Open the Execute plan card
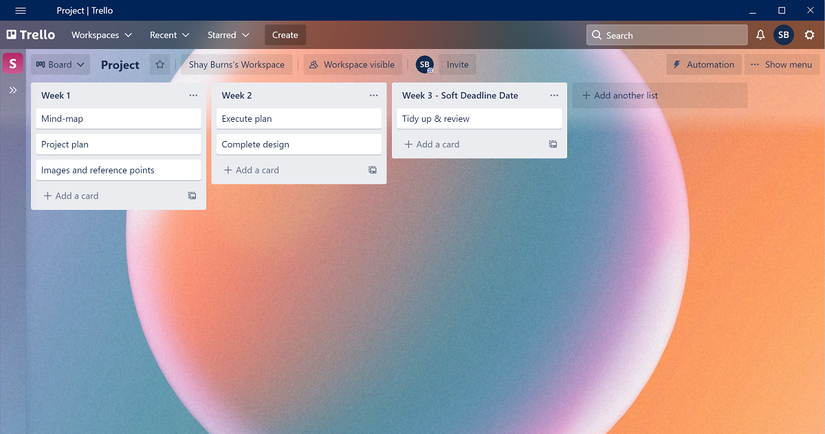The height and width of the screenshot is (434, 825). [x=299, y=118]
